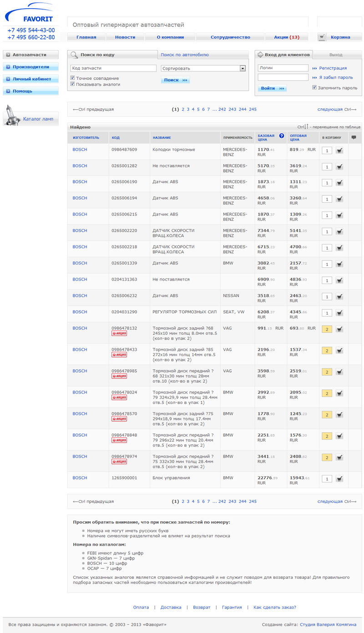Open Как сделать заказ? footer link

[x=275, y=607]
